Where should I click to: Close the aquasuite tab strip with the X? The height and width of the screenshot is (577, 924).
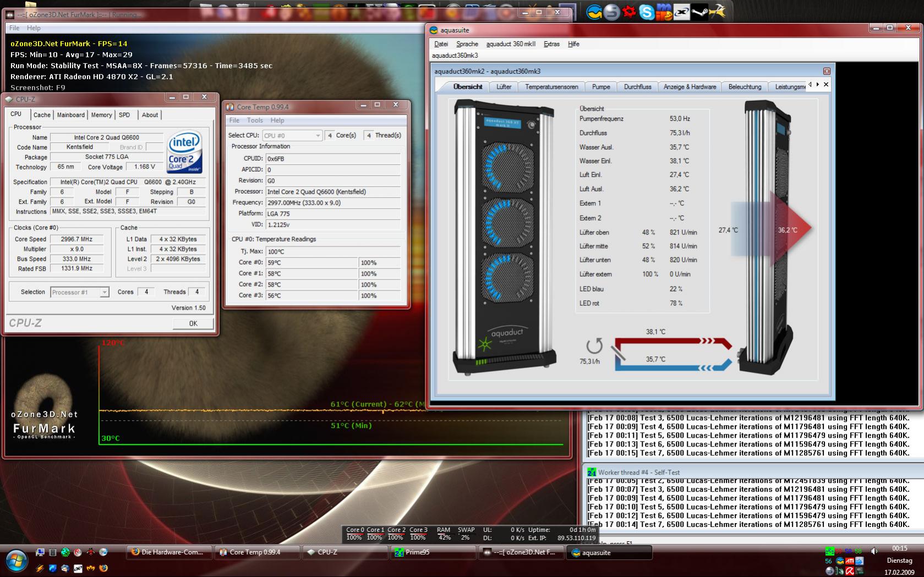[x=826, y=85]
